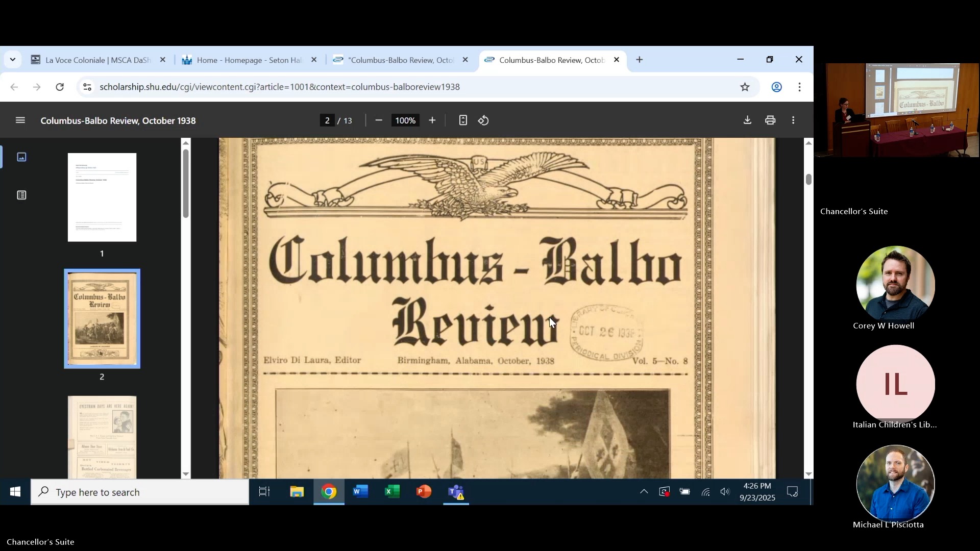Image resolution: width=980 pixels, height=551 pixels.
Task: Click the page number input field
Action: tap(327, 120)
